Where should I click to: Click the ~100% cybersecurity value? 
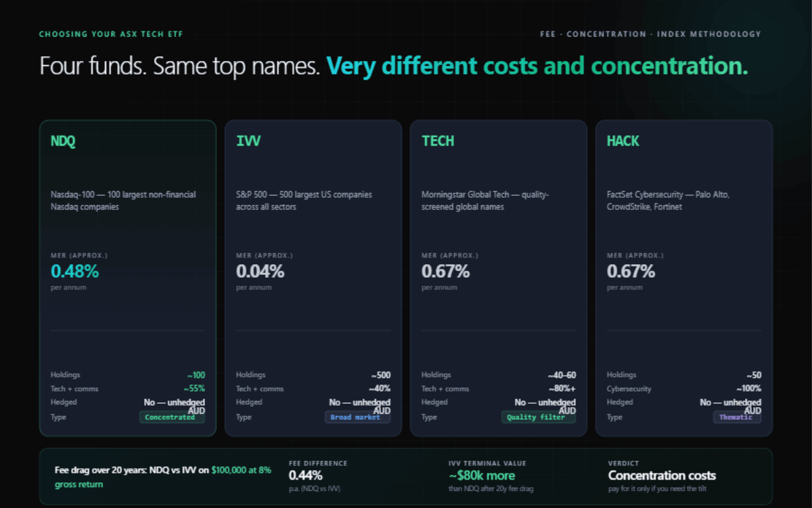[749, 389]
